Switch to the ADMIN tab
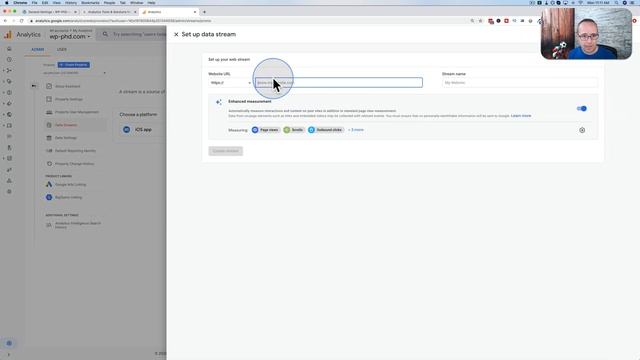Viewport: 640px width, 360px height. point(38,49)
